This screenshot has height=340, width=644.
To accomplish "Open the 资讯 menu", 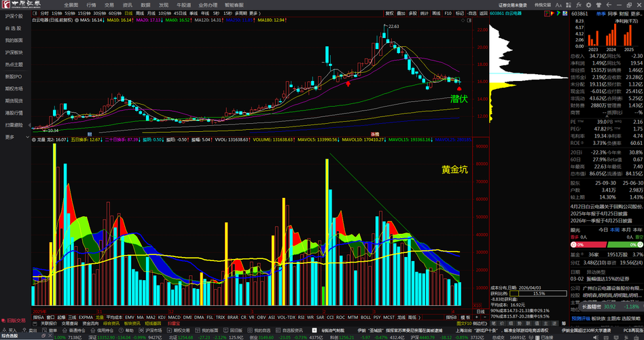I will click(127, 5).
